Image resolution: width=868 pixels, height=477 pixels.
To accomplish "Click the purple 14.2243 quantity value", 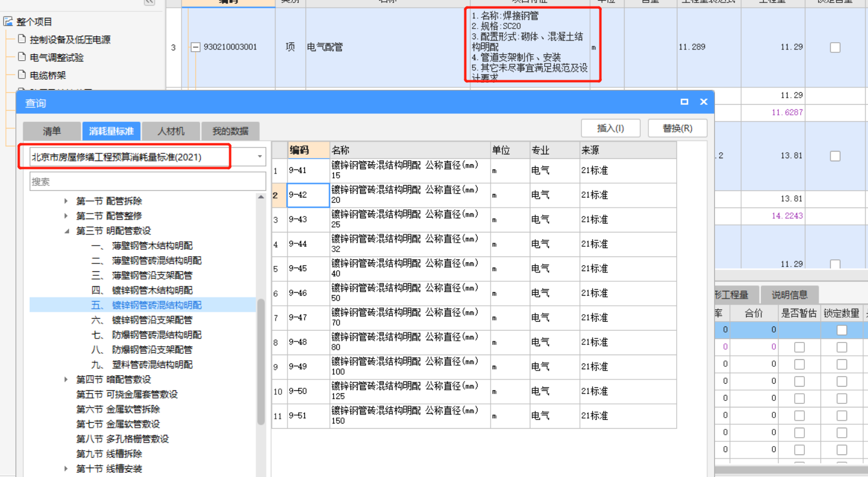I will pos(787,216).
